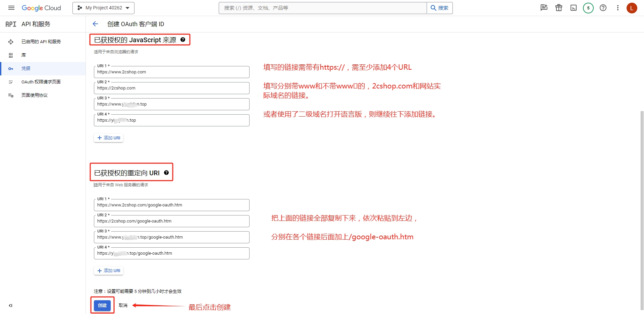Click help icon beside JavaScript 来源 heading
Screen dimensions: 644x314
pos(183,40)
